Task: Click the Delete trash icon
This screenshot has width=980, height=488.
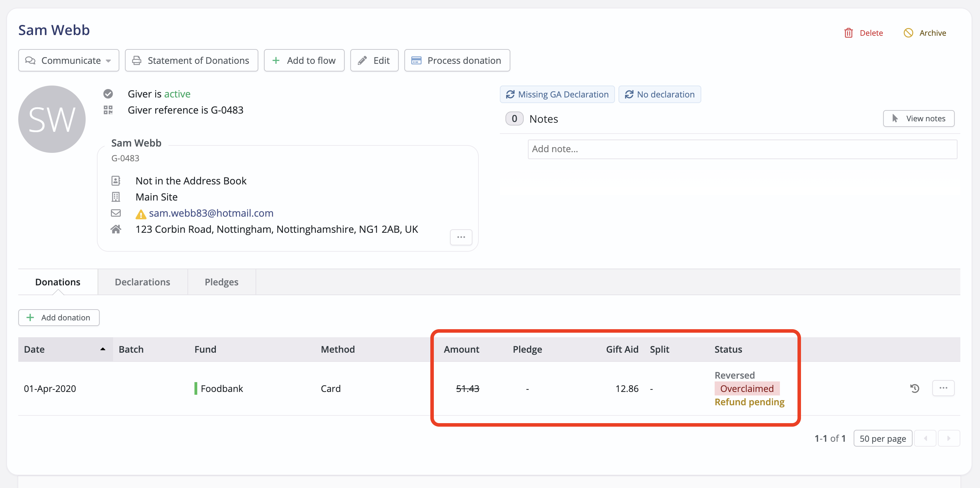Action: (x=848, y=33)
